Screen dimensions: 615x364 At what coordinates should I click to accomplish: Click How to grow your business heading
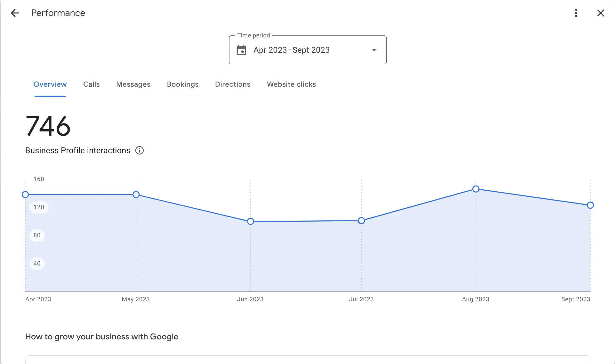tap(102, 337)
